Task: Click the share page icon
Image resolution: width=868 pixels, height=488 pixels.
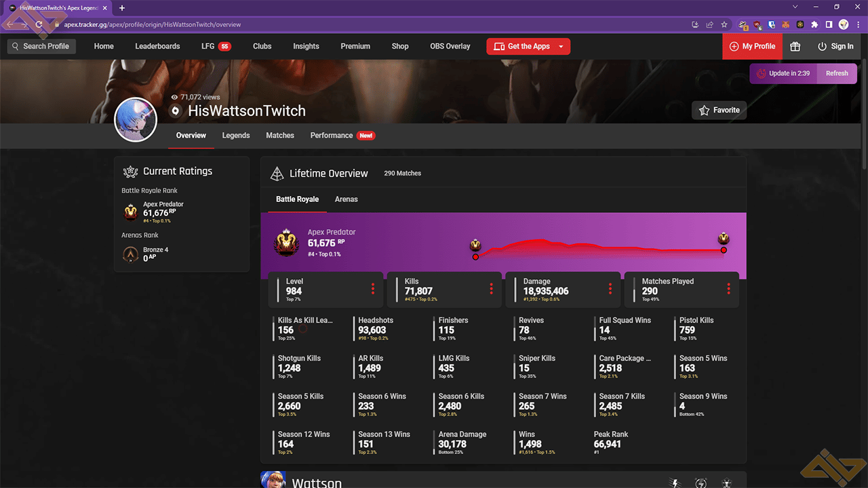Action: [x=709, y=24]
